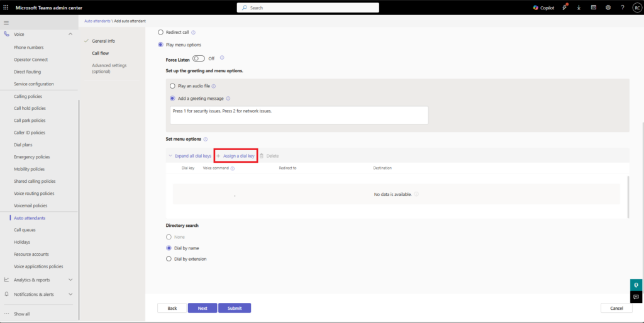Open the app launcher waffle icon

pyautogui.click(x=6, y=8)
